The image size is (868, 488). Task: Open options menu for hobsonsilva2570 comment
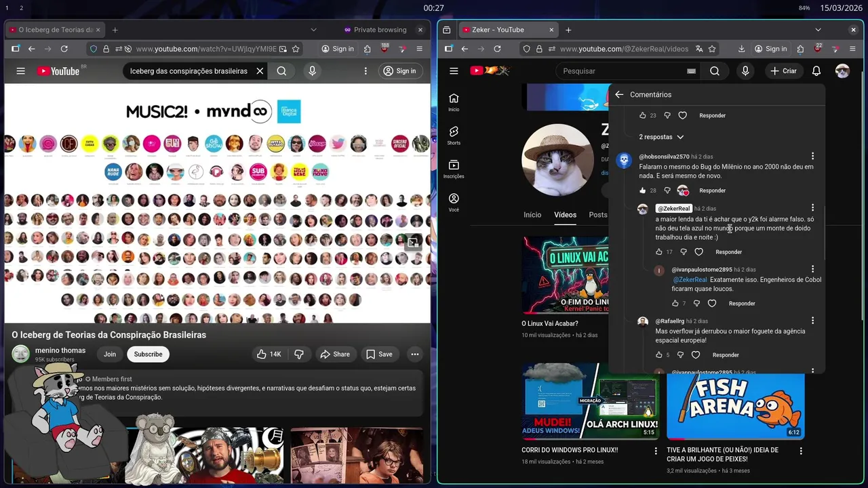coord(812,157)
